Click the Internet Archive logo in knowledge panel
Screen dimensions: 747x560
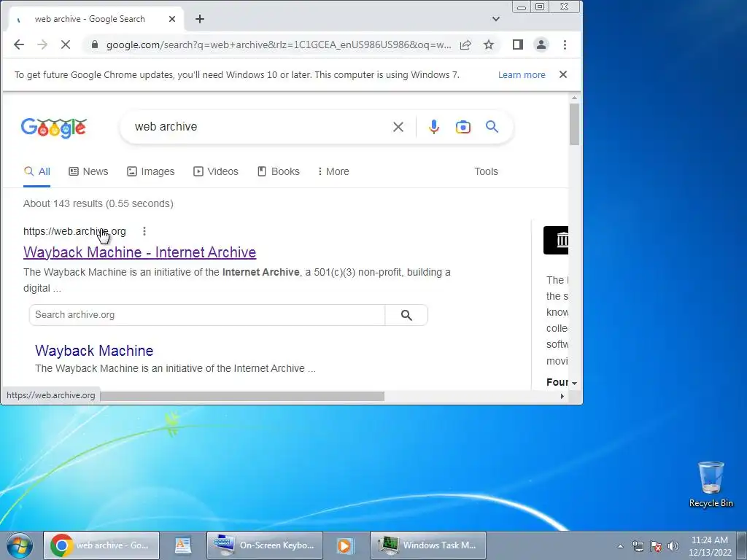pyautogui.click(x=556, y=240)
